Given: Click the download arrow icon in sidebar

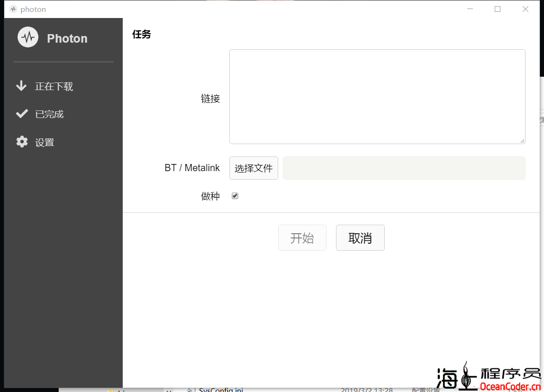Looking at the screenshot, I should coord(21,86).
